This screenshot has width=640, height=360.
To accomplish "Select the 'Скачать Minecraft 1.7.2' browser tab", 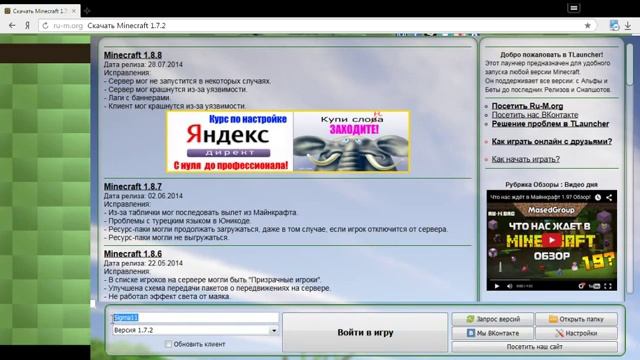I will pyautogui.click(x=40, y=11).
